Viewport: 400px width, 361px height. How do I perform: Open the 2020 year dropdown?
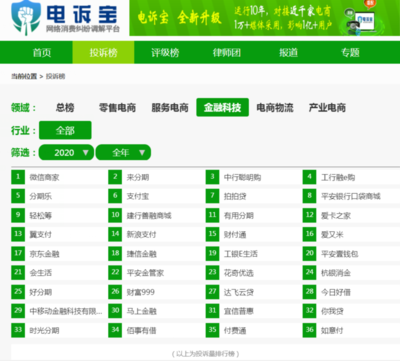66,153
